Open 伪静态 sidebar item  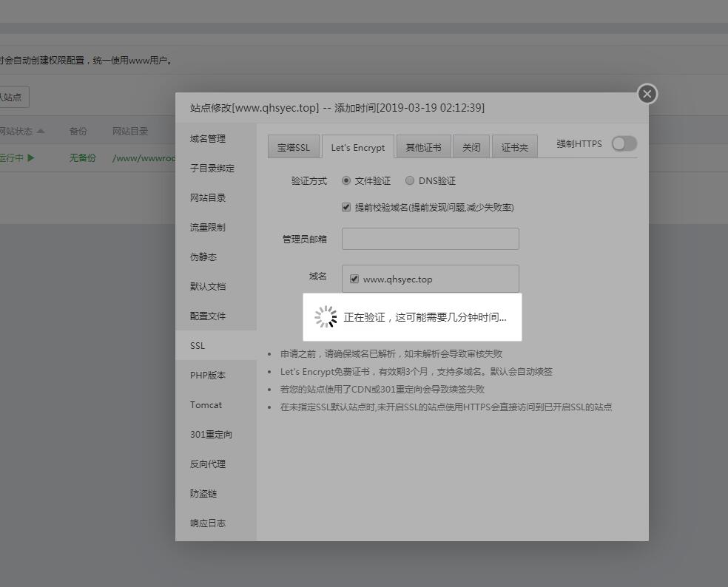[216, 257]
